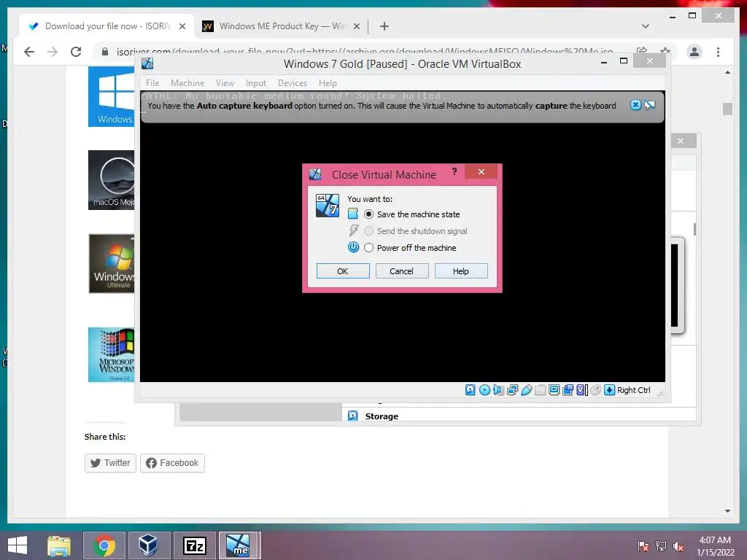Click the shared folders status icon

coord(541,390)
